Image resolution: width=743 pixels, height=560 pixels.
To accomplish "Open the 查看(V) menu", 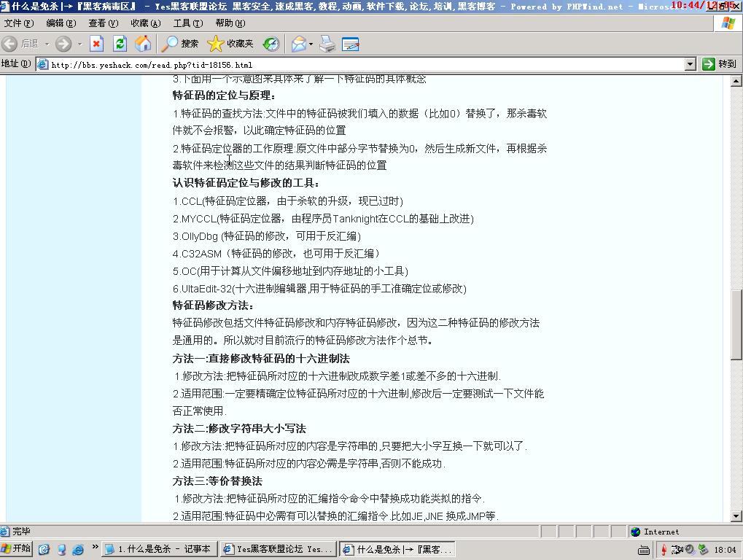I will tap(103, 23).
